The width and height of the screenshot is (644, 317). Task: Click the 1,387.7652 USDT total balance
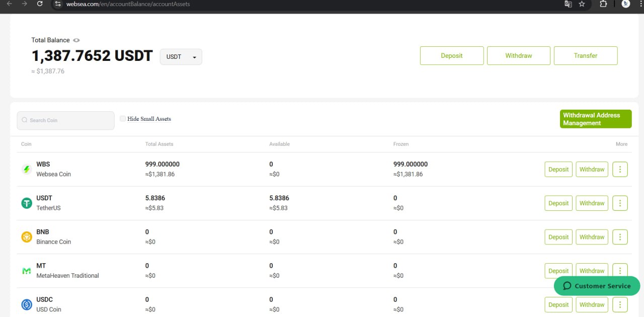click(92, 56)
